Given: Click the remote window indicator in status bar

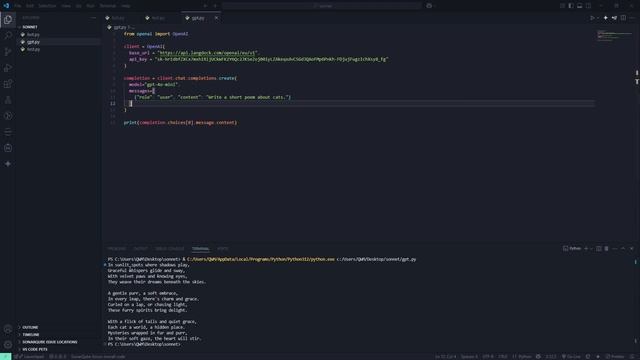Looking at the screenshot, I should [x=6, y=357].
